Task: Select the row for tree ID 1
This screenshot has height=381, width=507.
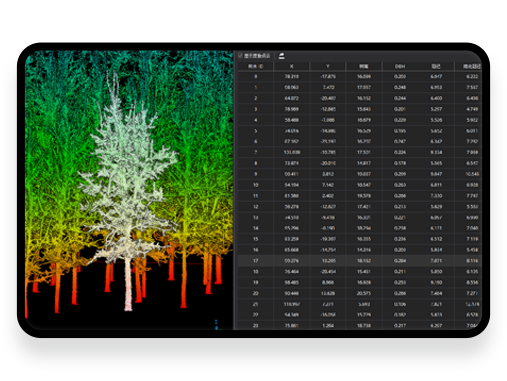Action: click(x=359, y=87)
